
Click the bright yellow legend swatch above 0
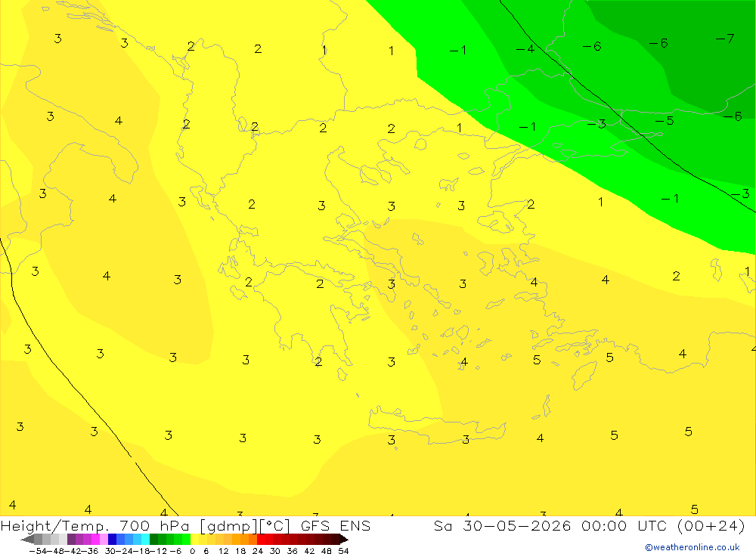[194, 539]
